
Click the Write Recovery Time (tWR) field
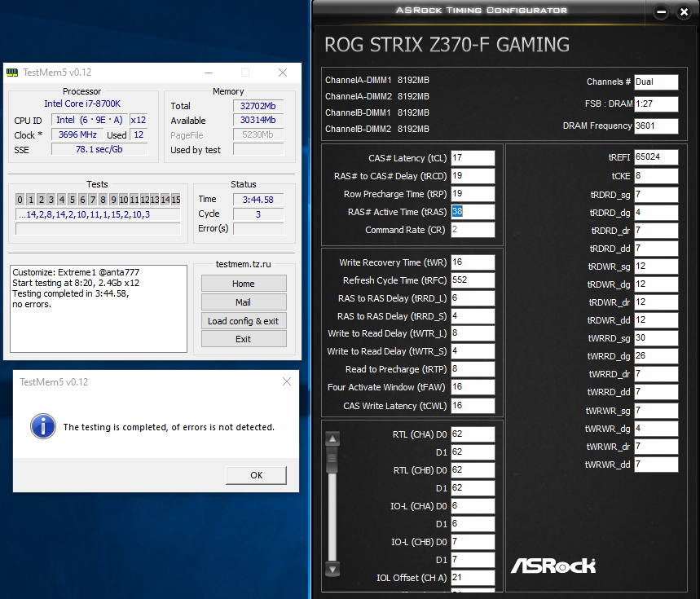[x=473, y=262]
